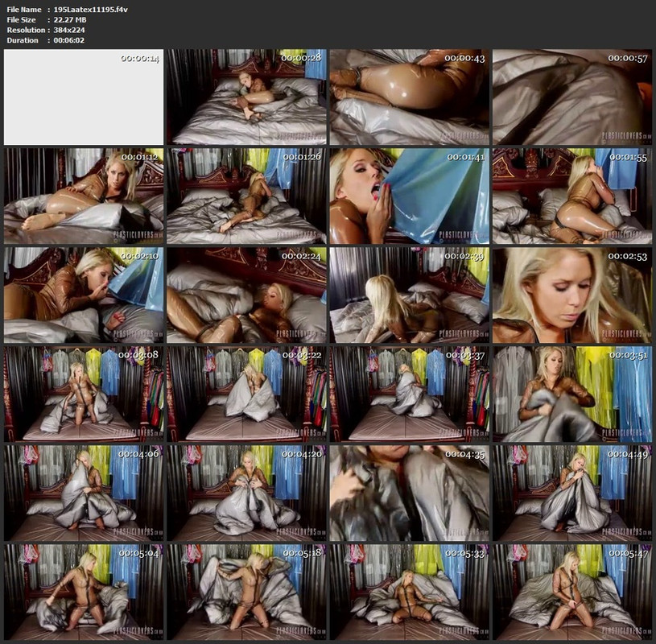Image resolution: width=656 pixels, height=644 pixels.
Task: Open the thumbnail stamped 00:02:10
Action: pos(84,295)
